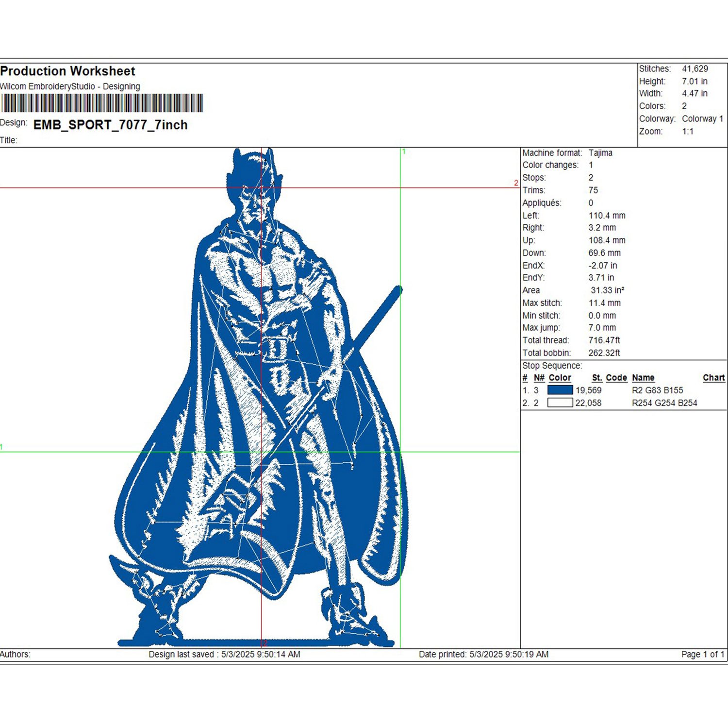
Task: Select the Min stitch value "0.0 mm"
Action: coord(602,316)
